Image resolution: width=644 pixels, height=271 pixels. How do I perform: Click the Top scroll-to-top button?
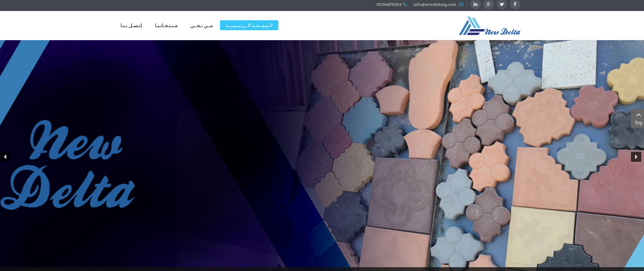point(638,119)
